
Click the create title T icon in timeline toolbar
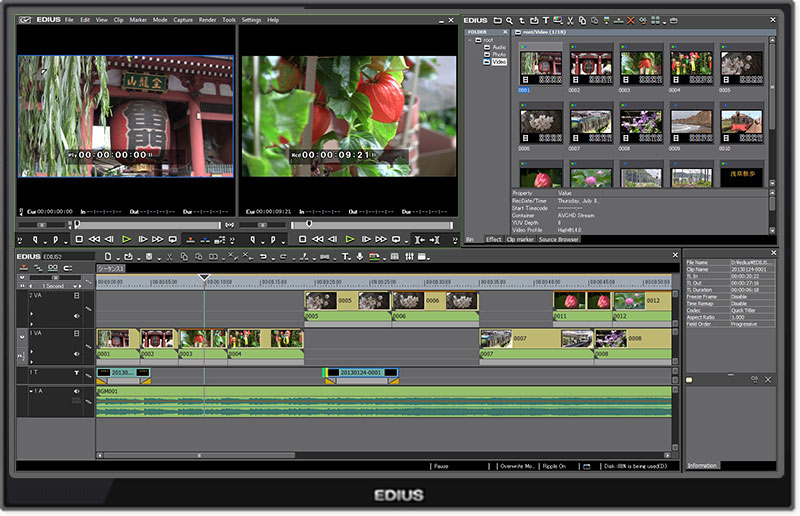point(345,257)
